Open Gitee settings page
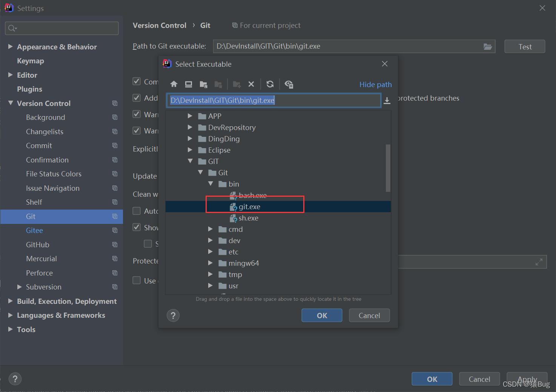Image resolution: width=556 pixels, height=392 pixels. (x=34, y=230)
